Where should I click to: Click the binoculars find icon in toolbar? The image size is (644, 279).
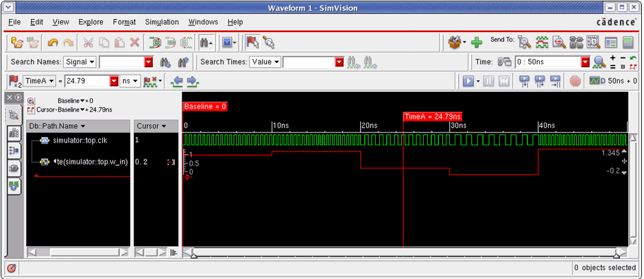(x=205, y=43)
